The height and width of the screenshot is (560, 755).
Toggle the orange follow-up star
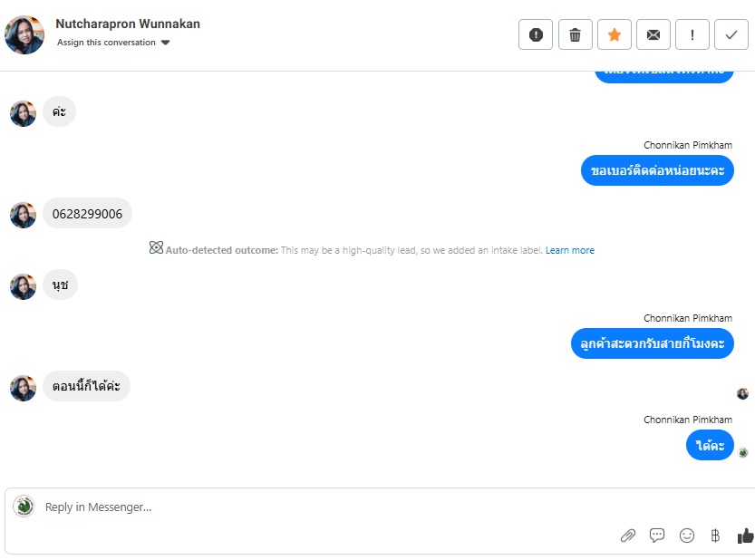pyautogui.click(x=614, y=34)
